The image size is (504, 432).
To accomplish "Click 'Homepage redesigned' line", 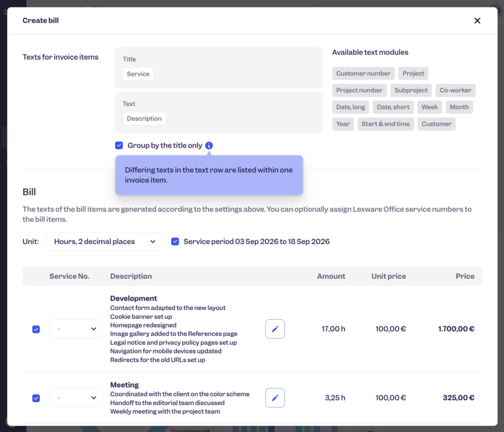I will [143, 325].
